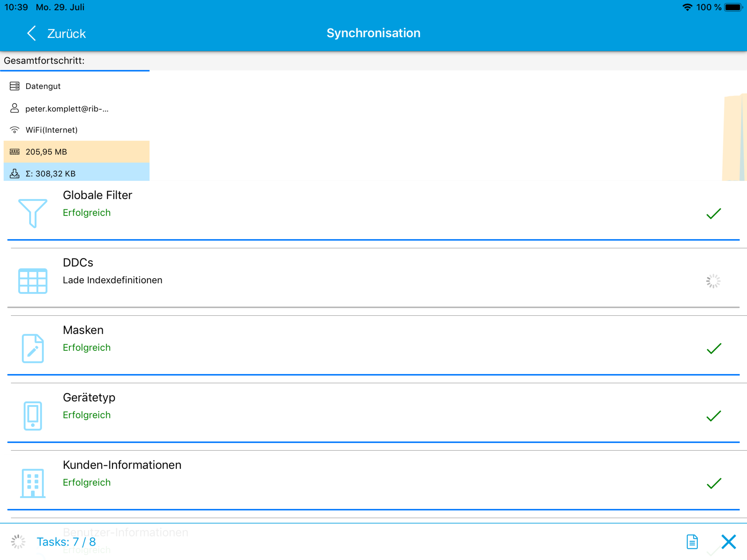747x560 pixels.
Task: Tap the WiFi(Internet) connection row
Action: 51,130
